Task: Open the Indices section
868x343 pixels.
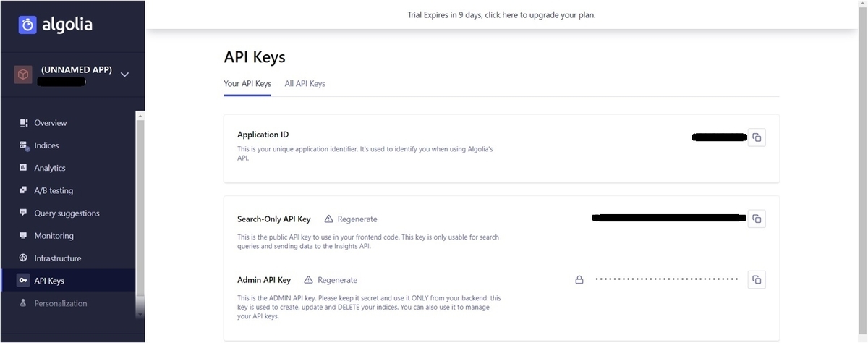Action: pyautogui.click(x=46, y=145)
